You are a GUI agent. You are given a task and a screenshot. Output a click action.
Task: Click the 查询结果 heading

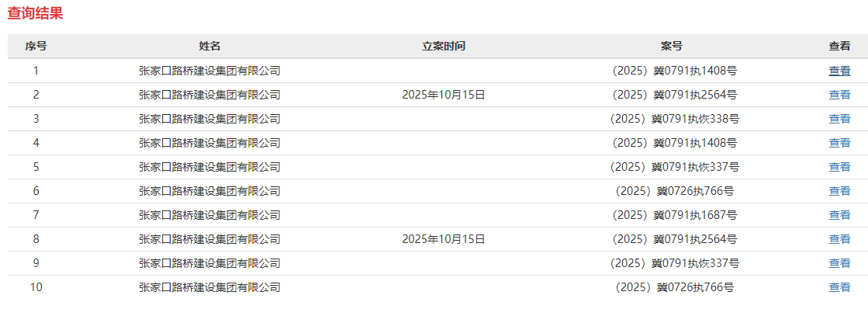[35, 13]
